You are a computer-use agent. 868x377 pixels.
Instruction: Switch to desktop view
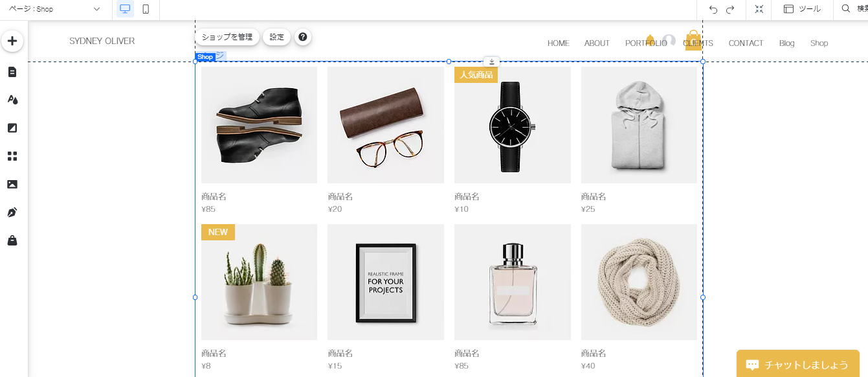[125, 9]
